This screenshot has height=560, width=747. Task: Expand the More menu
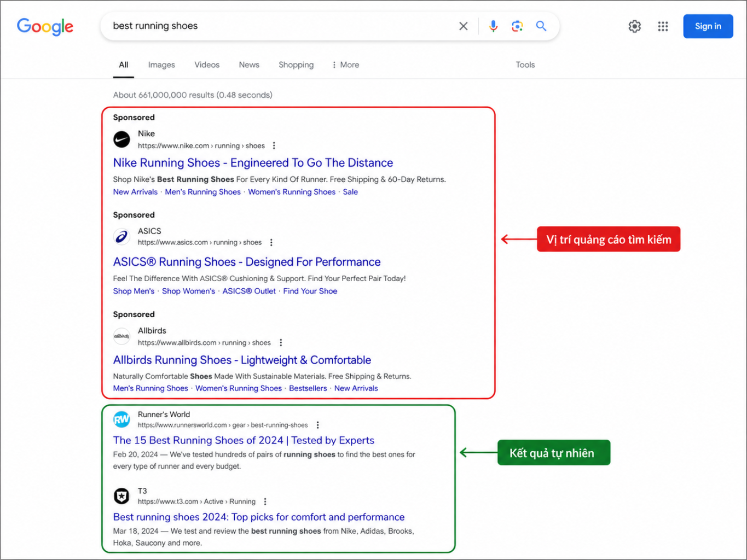[345, 65]
